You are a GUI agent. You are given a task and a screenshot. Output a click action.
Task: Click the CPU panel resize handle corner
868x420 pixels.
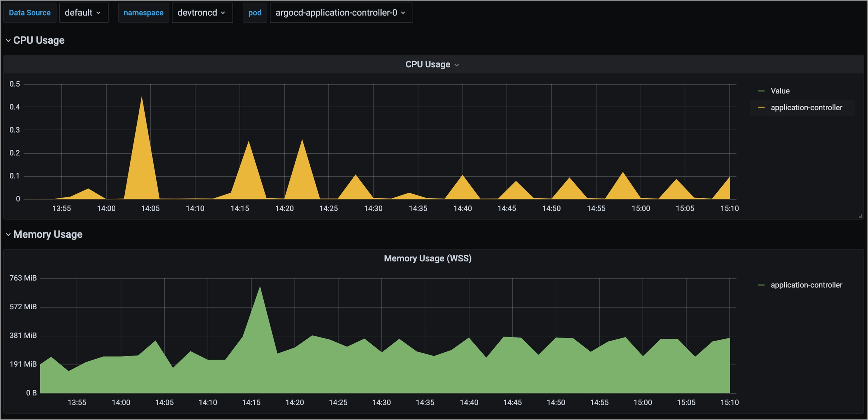(x=860, y=216)
